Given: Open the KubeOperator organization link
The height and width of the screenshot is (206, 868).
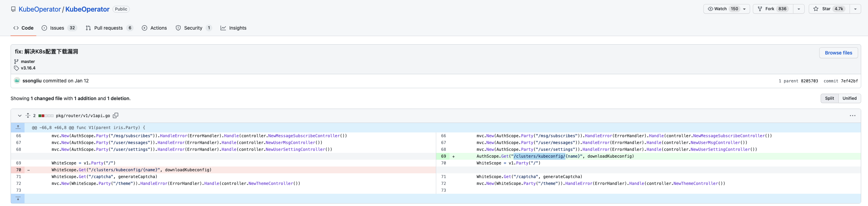Looking at the screenshot, I should click(40, 9).
